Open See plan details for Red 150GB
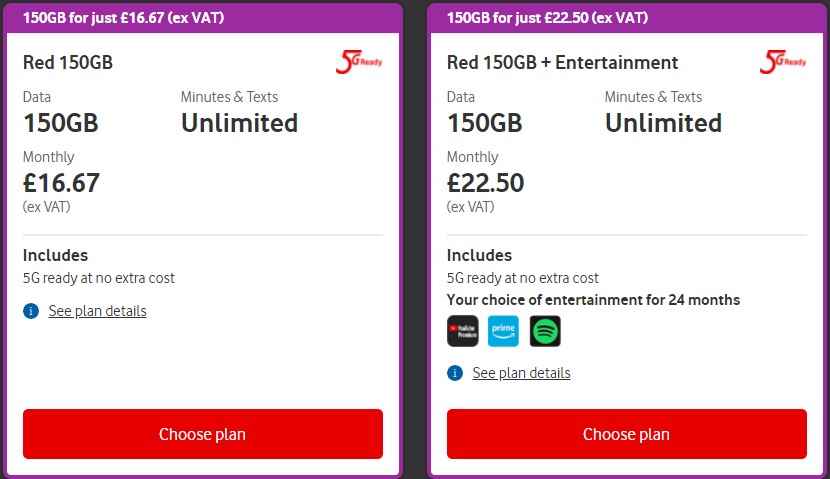Viewport: 830px width, 479px height. (97, 311)
